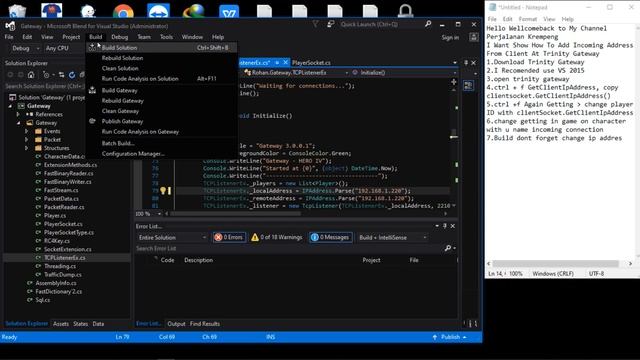640x360 pixels.
Task: Select Sql.cs in Solution Explorer
Action: pyautogui.click(x=42, y=300)
